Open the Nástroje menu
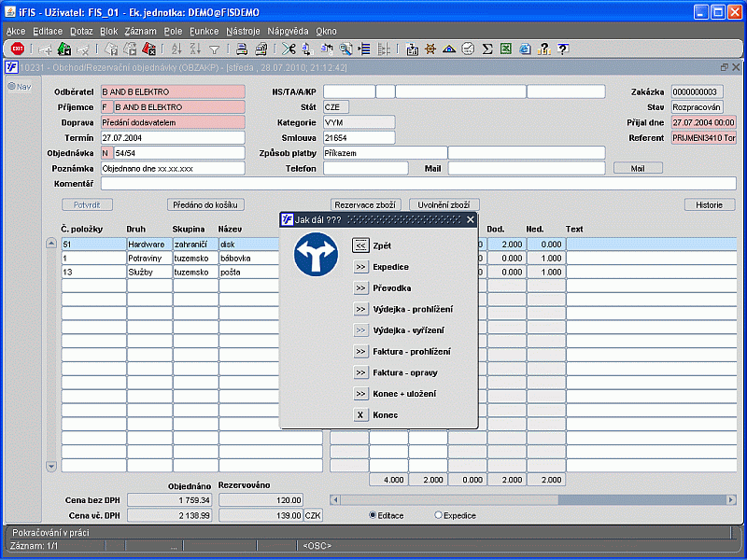The width and height of the screenshot is (747, 560). [244, 31]
